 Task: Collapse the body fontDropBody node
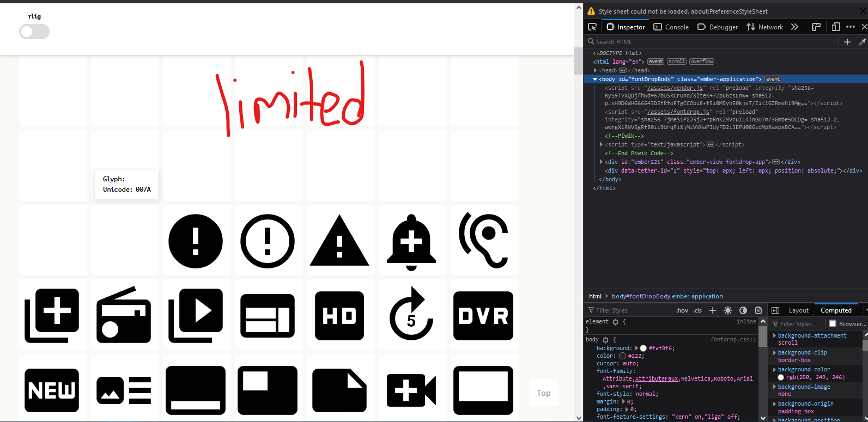[595, 79]
